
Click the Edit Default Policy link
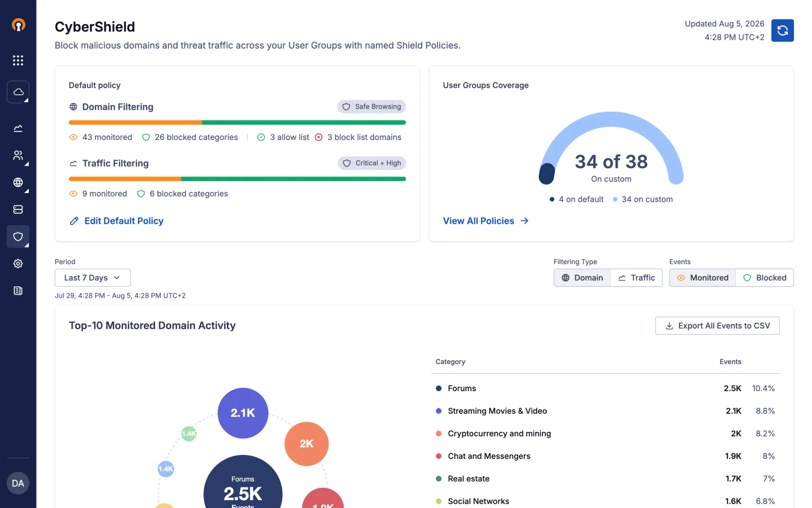point(124,221)
